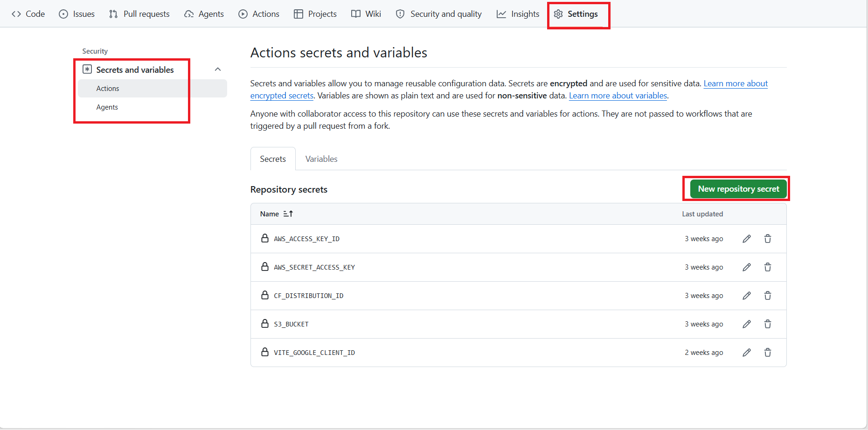Select Actions under Secrets and variables
Screen dimensions: 868x430
153,89
